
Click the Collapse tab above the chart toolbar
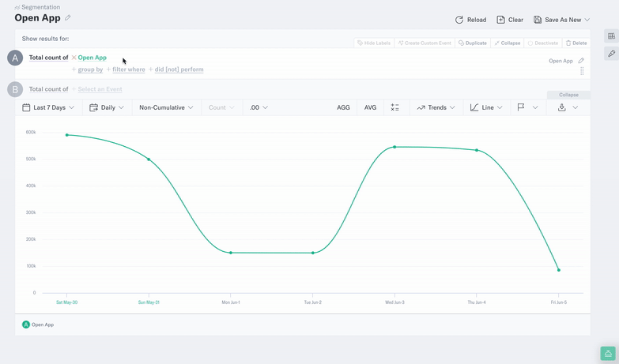(568, 95)
